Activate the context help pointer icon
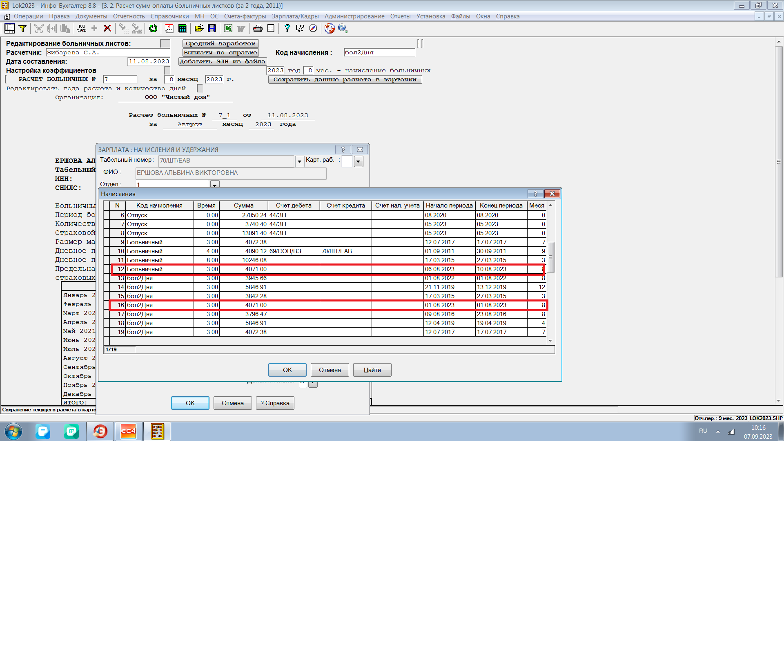Screen dimensions: 784x672 point(300,28)
